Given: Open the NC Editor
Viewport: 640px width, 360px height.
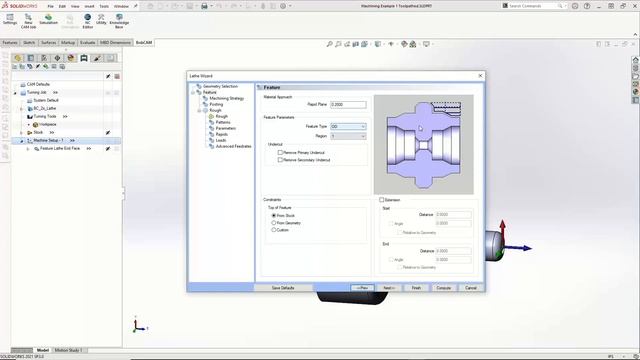Looking at the screenshot, I should point(87,21).
